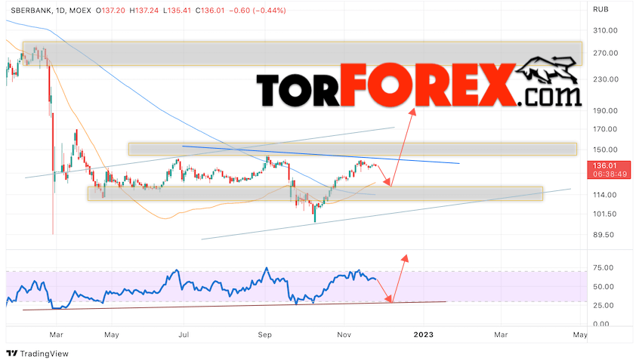Screen dimensions: 639x364
Task: Click the change value −0.60 (−0.44%)
Action: 258,10
